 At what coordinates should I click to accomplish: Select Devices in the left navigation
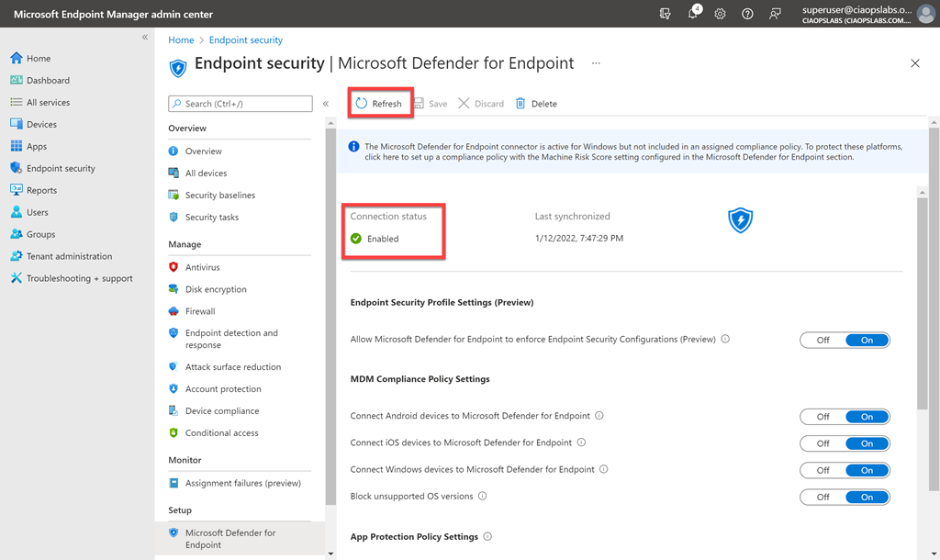[41, 125]
